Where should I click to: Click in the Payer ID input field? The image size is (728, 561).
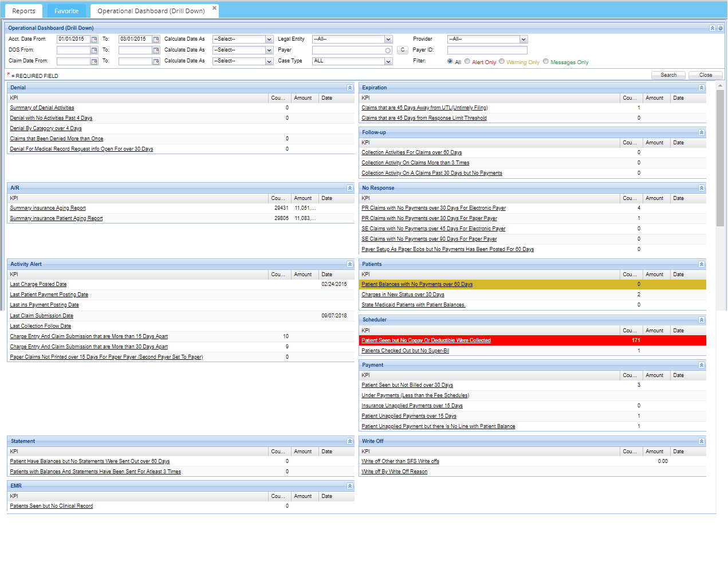click(x=487, y=50)
